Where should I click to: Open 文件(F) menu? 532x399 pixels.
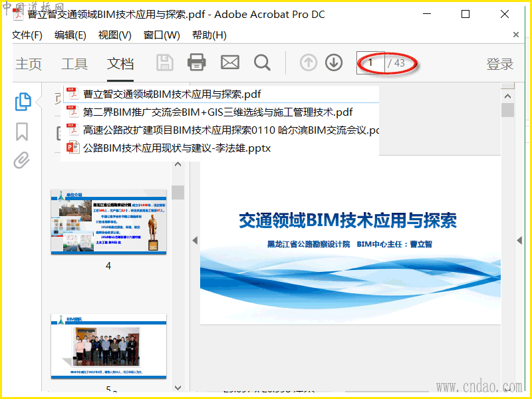(27, 35)
